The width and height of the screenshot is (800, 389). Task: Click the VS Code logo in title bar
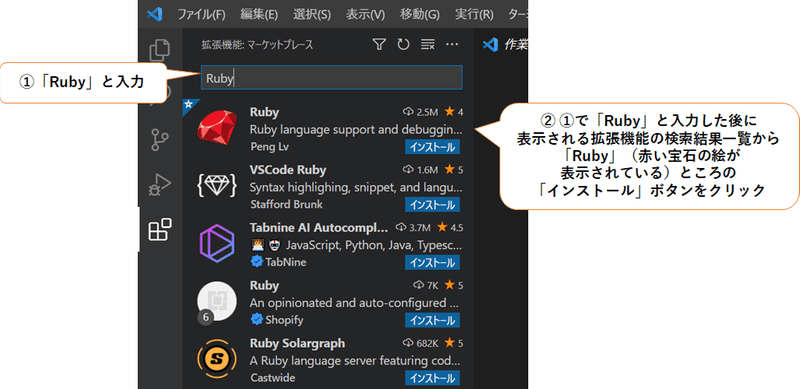click(x=155, y=14)
